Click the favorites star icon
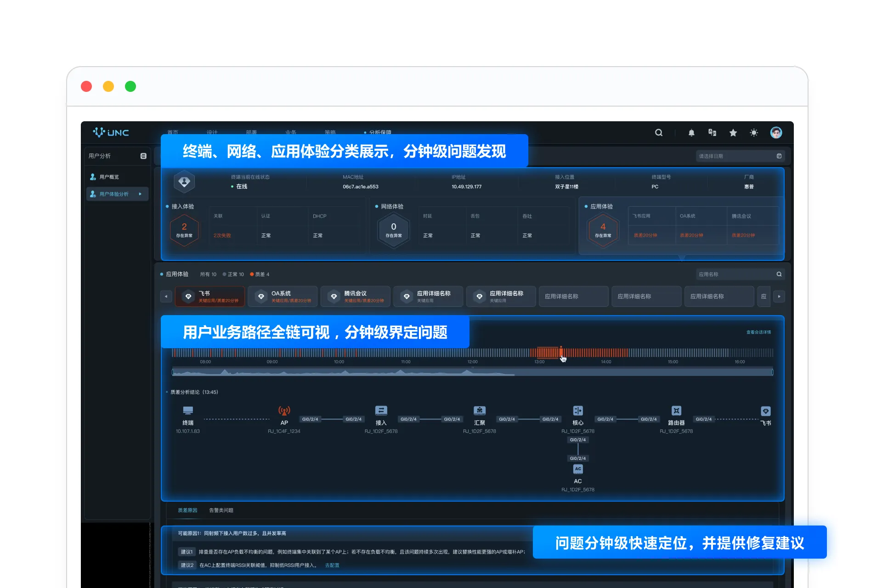Image resolution: width=871 pixels, height=588 pixels. (x=733, y=133)
